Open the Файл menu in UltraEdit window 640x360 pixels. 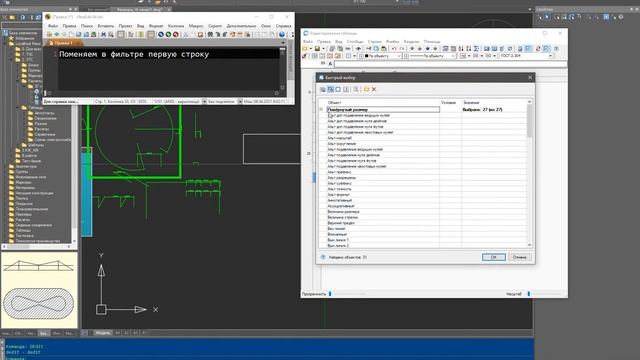coord(53,26)
